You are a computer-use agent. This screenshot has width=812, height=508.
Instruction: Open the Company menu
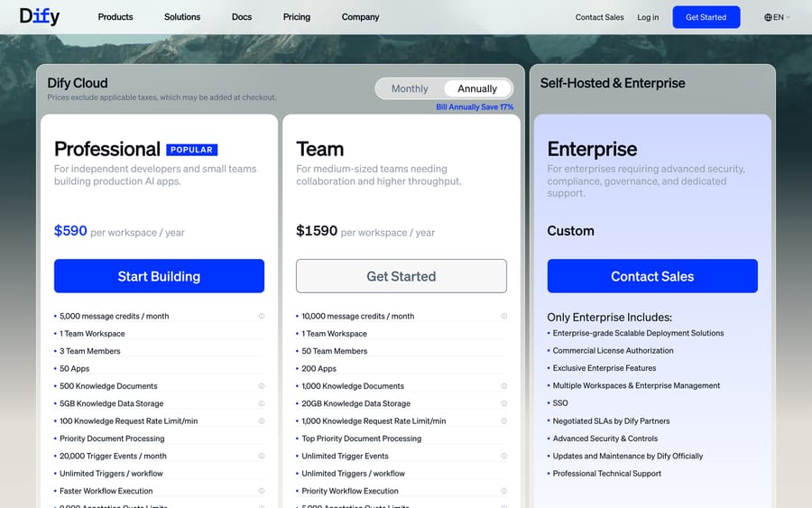(360, 17)
